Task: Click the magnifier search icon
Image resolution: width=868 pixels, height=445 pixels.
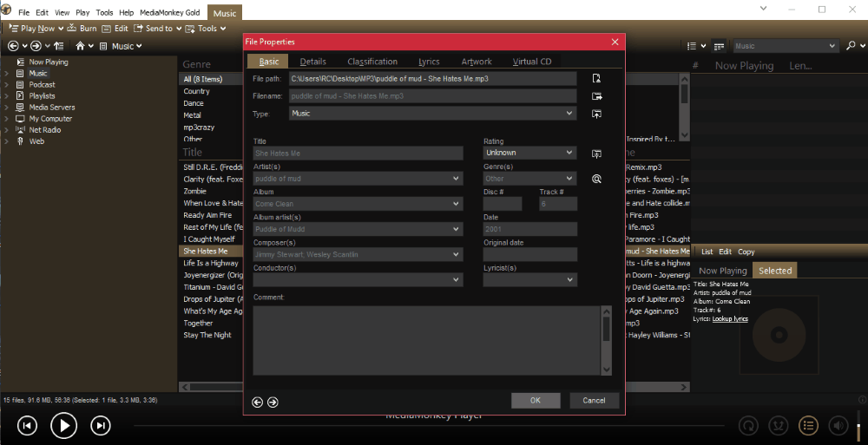Action: coord(851,46)
